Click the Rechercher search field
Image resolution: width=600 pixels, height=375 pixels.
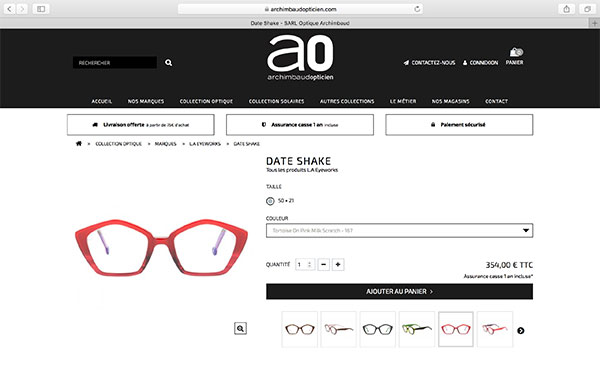click(115, 62)
